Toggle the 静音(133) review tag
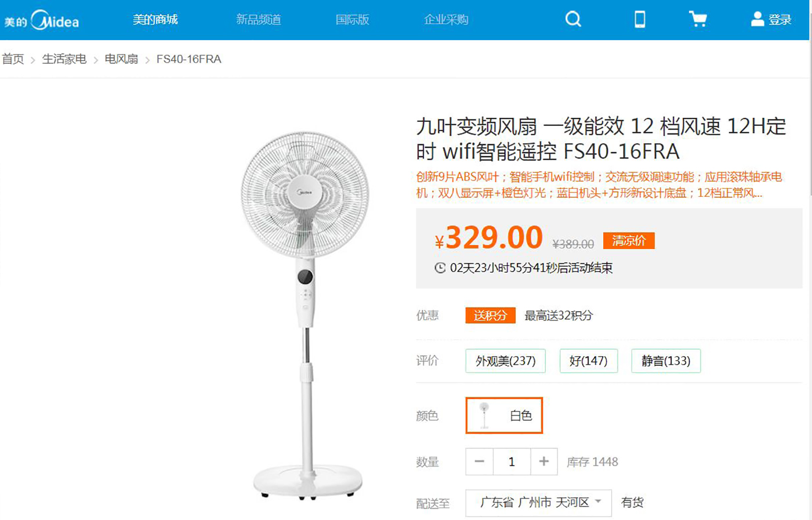 pyautogui.click(x=665, y=361)
